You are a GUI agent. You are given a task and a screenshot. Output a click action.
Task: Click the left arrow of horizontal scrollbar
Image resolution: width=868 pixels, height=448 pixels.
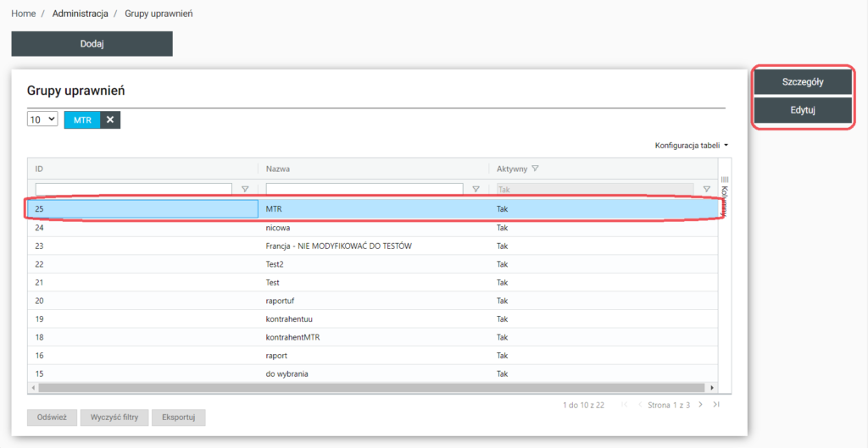[x=33, y=387]
